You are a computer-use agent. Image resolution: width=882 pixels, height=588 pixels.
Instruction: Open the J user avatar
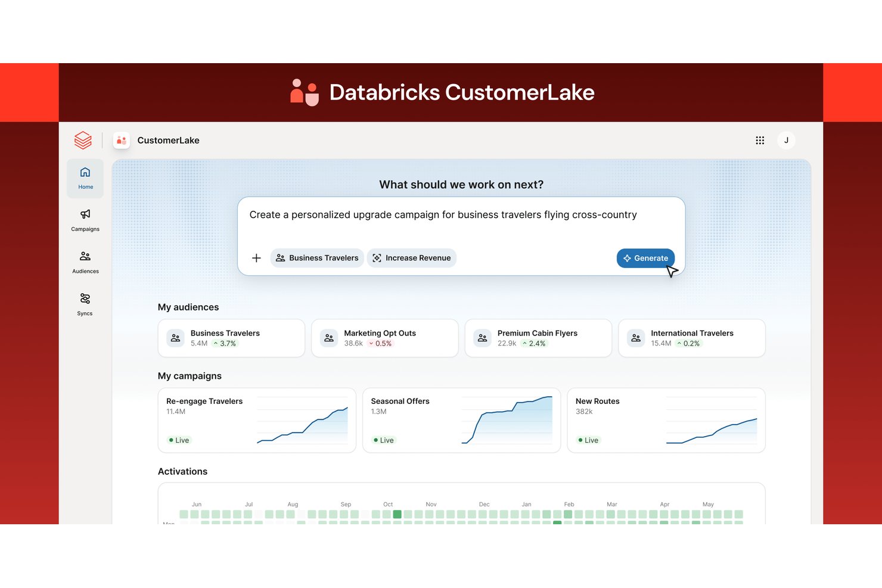(x=786, y=141)
